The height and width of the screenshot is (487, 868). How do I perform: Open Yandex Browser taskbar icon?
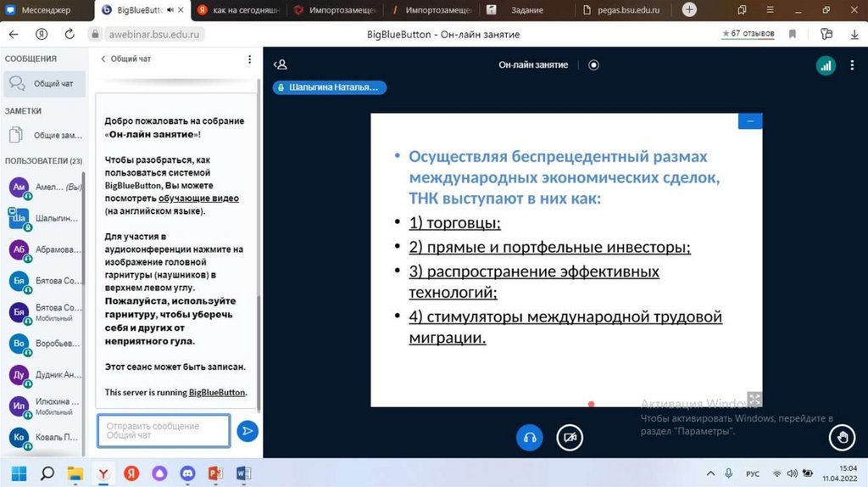pyautogui.click(x=103, y=473)
